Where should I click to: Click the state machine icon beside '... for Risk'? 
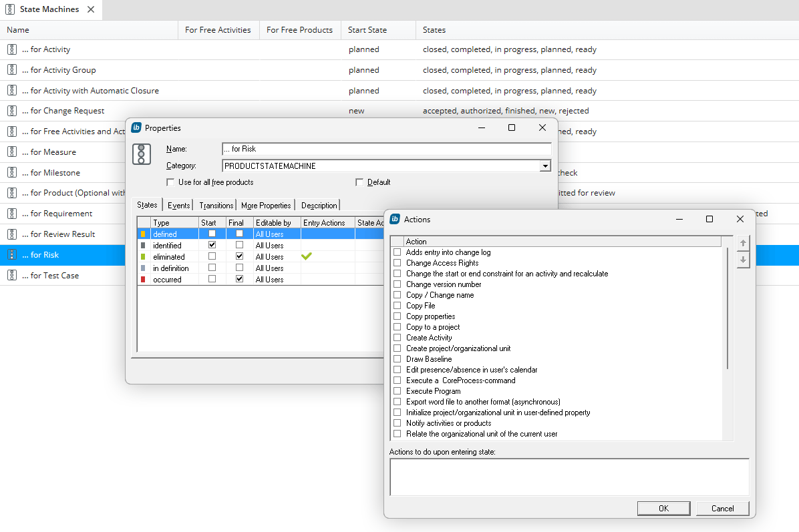click(11, 254)
